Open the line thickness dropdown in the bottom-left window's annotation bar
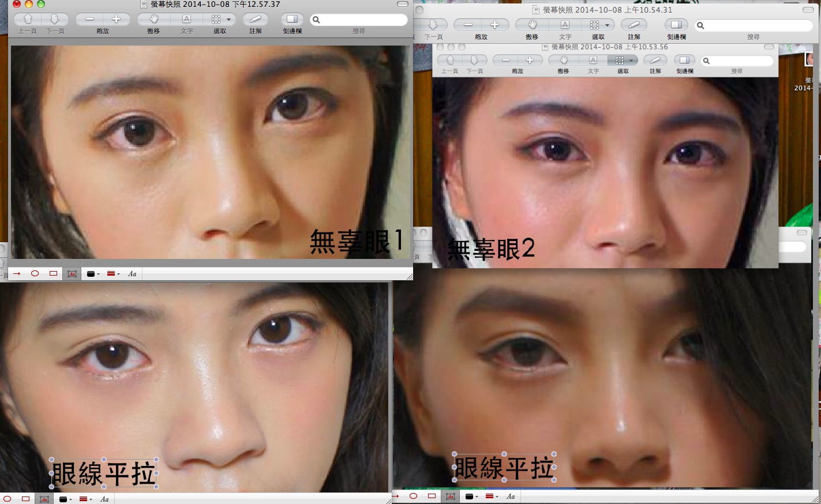 86,499
